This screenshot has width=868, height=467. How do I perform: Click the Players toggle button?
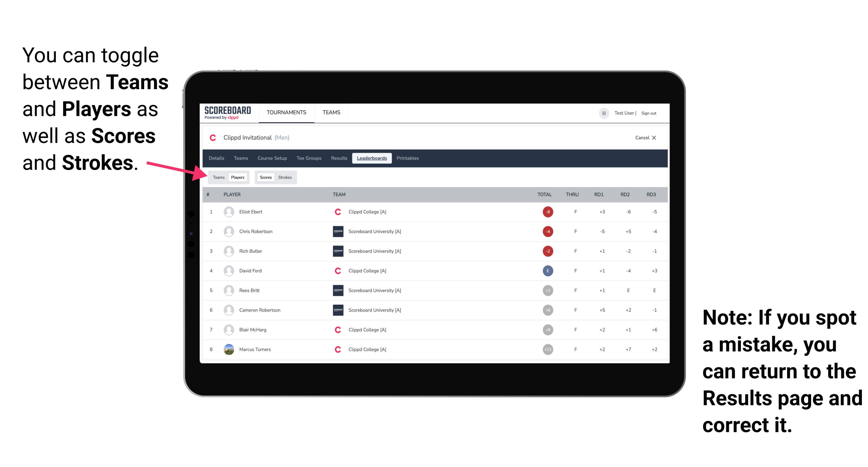tap(238, 177)
